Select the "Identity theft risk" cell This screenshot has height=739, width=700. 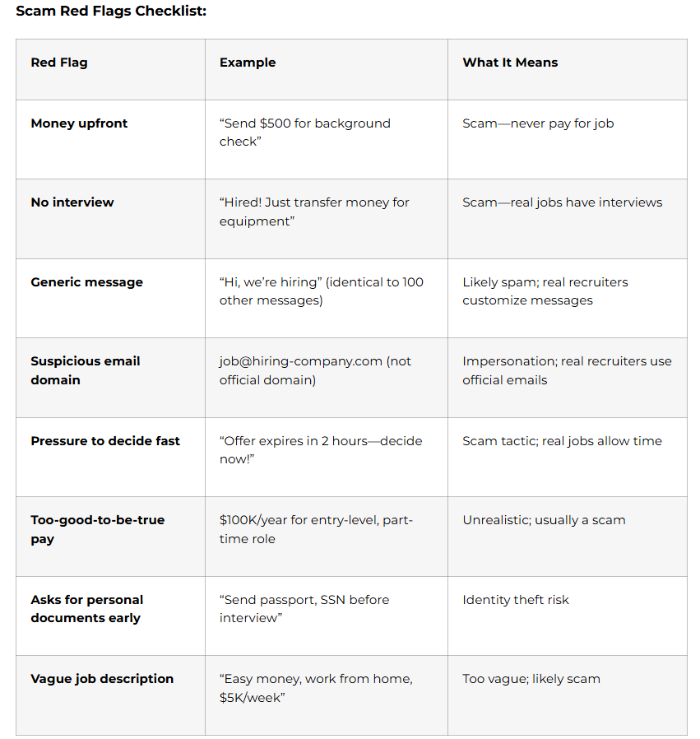516,600
